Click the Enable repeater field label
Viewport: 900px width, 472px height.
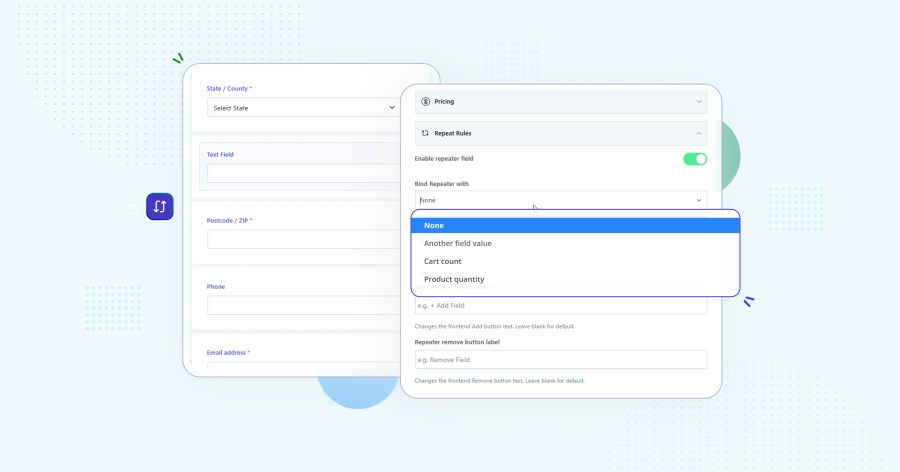[444, 158]
